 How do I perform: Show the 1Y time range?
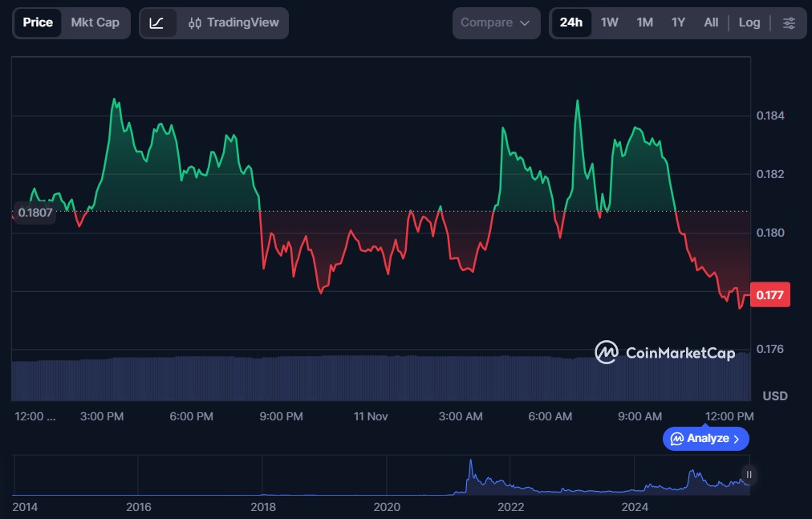click(x=678, y=23)
